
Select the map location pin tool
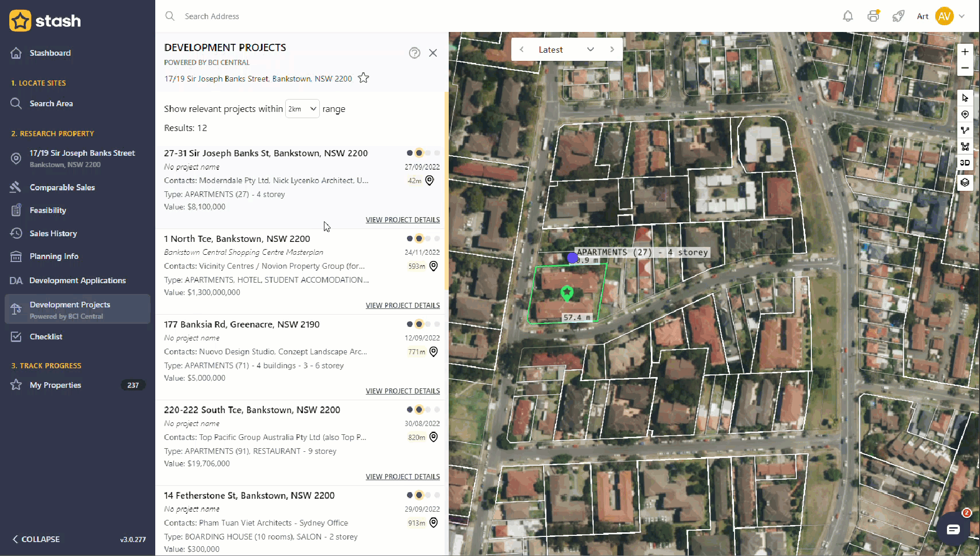[x=965, y=115]
